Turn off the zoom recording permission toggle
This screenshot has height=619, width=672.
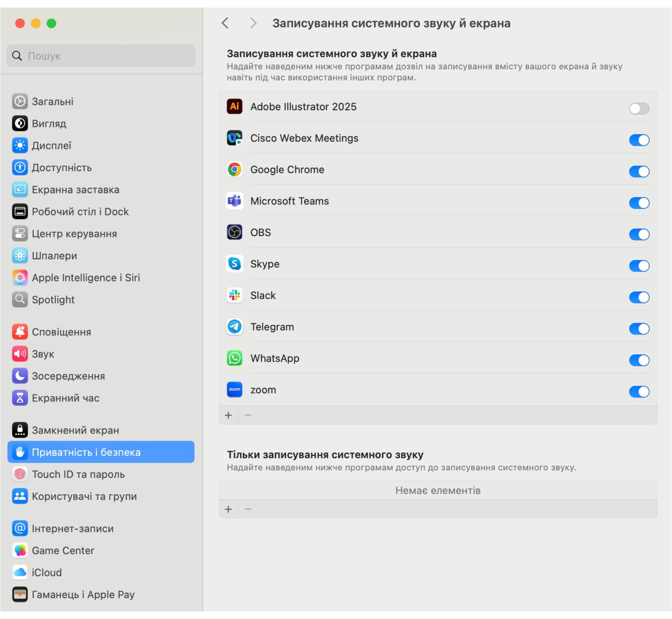[639, 391]
